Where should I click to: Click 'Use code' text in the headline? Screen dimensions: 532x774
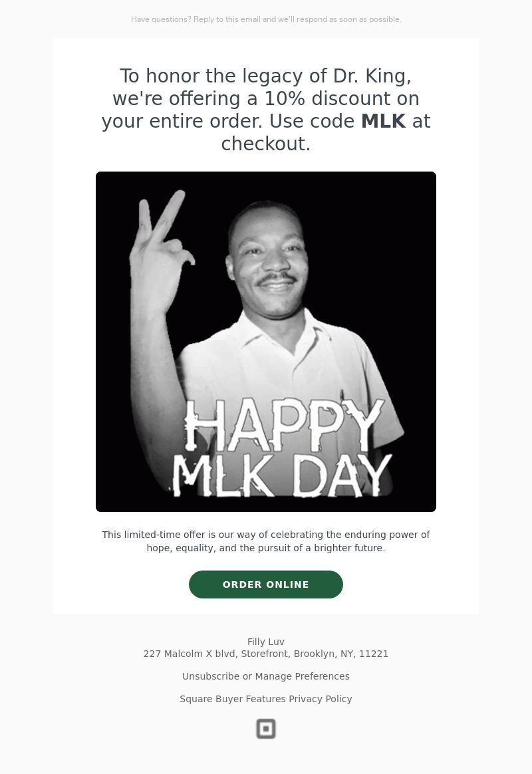point(312,121)
